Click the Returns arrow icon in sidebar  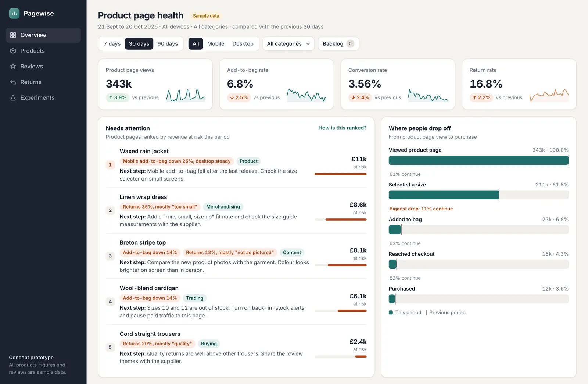tap(13, 82)
